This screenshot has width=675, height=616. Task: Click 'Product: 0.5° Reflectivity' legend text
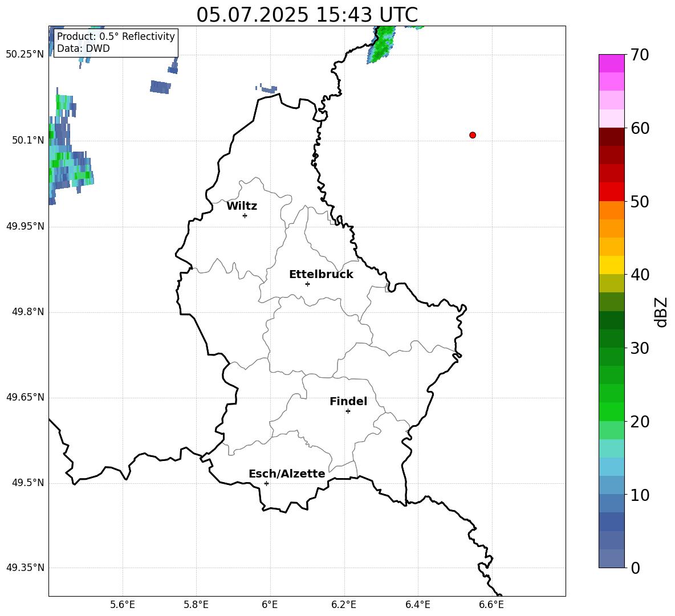116,36
